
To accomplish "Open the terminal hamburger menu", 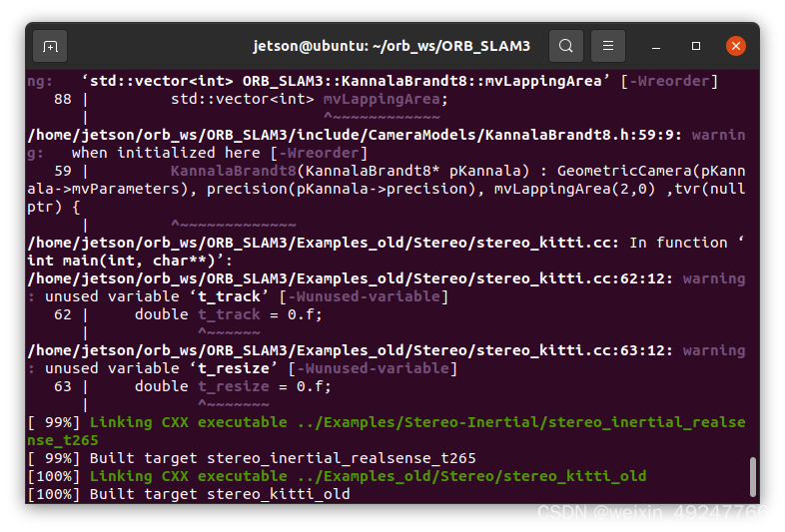I will (x=608, y=46).
